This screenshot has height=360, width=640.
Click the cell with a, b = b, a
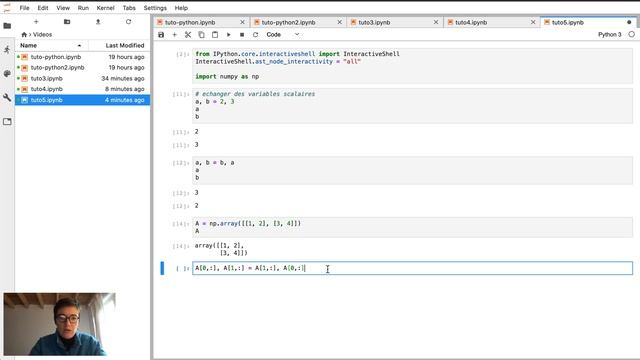[x=412, y=170]
